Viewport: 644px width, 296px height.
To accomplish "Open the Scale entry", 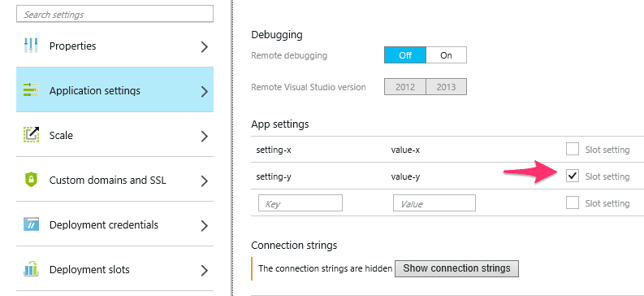I will pos(115,134).
